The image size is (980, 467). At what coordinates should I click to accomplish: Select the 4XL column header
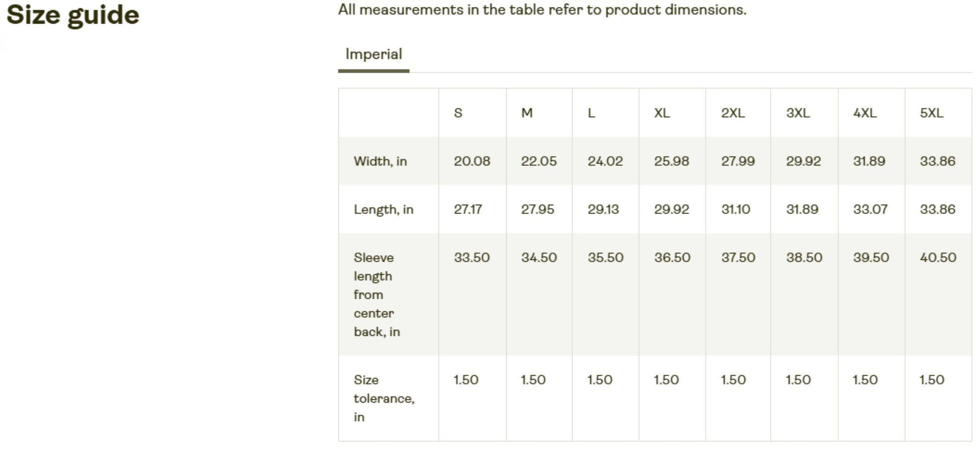865,113
